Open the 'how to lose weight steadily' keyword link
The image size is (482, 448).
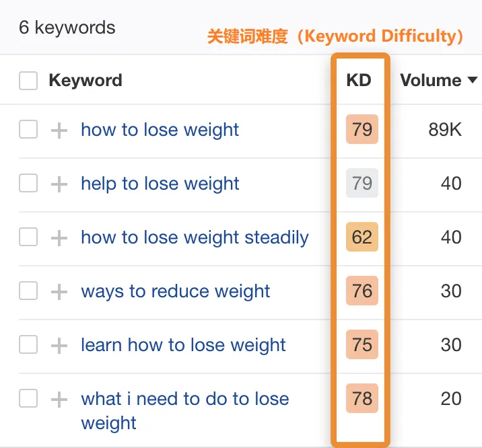195,237
